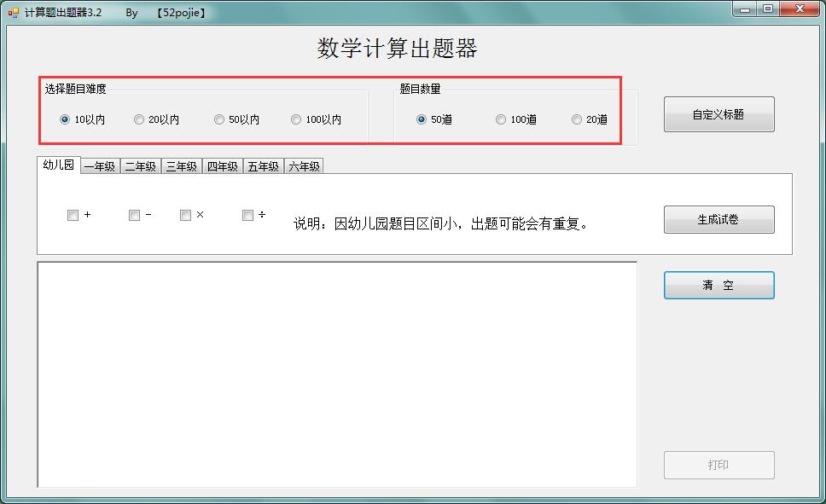The width and height of the screenshot is (826, 504).
Task: Enable the addition (+) checkbox
Action: click(73, 215)
